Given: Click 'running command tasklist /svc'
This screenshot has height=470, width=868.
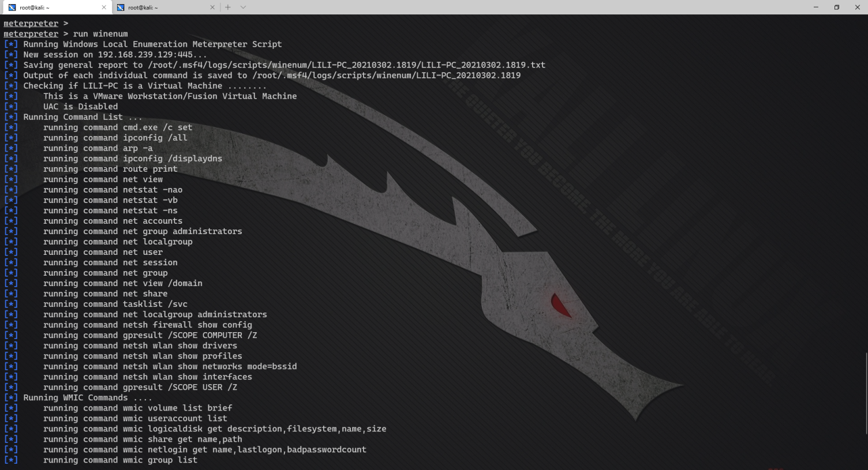Looking at the screenshot, I should [115, 304].
